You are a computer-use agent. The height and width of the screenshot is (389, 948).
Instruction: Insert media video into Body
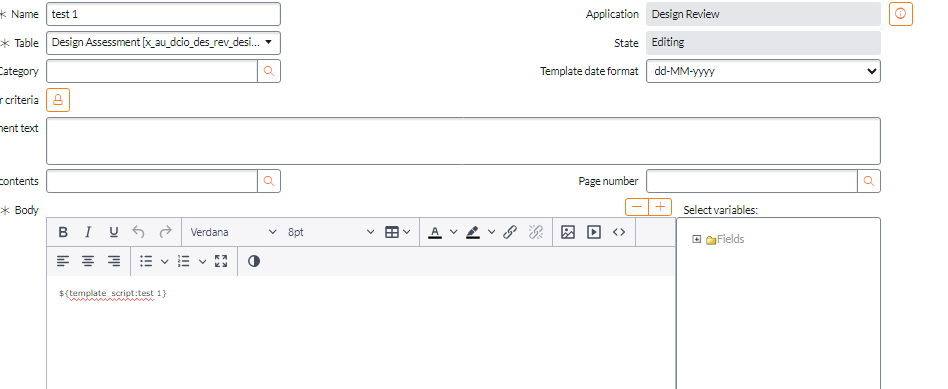[594, 232]
